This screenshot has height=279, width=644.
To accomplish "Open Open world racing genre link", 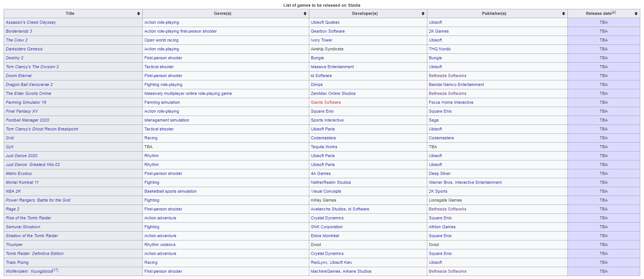I will click(x=161, y=40).
